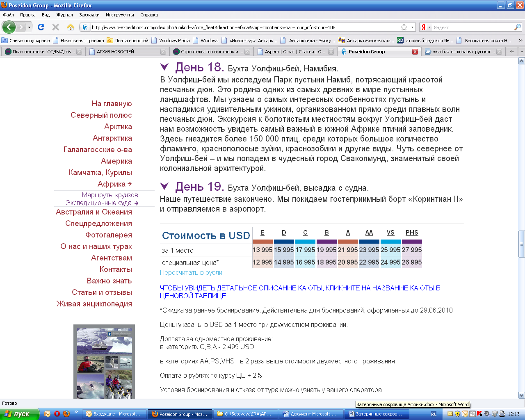Switch to the Aspera tab
525x420 pixels.
click(295, 52)
